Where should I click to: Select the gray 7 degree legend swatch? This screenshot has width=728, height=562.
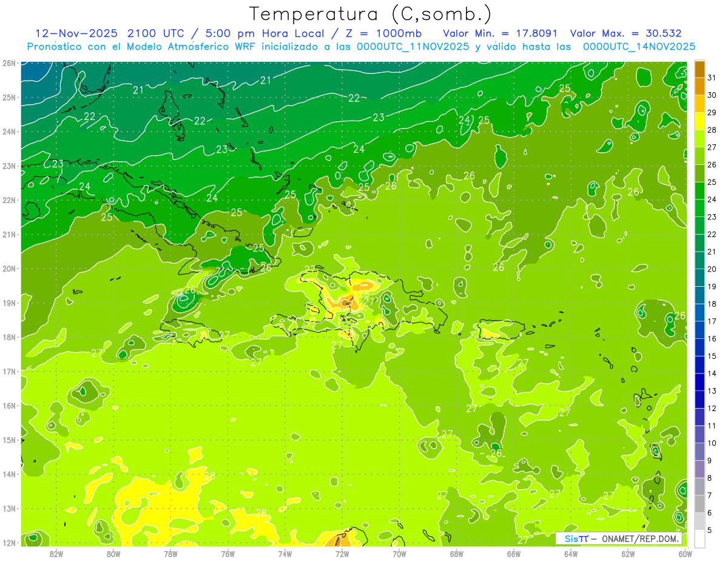pyautogui.click(x=699, y=504)
